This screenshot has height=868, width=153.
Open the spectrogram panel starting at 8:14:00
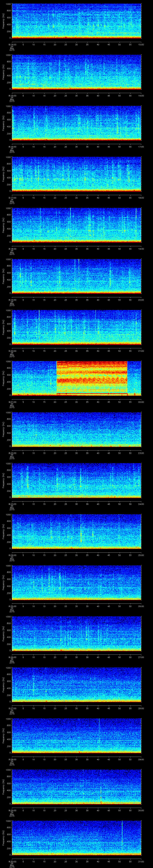[76, 21]
